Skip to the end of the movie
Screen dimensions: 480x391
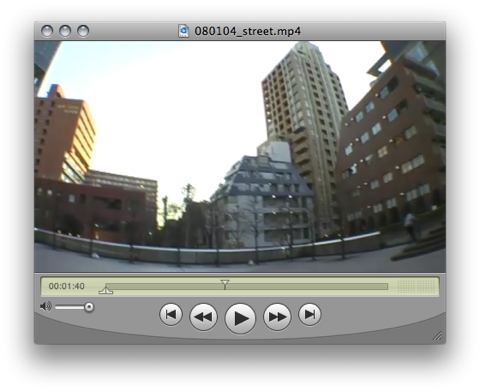coord(310,314)
